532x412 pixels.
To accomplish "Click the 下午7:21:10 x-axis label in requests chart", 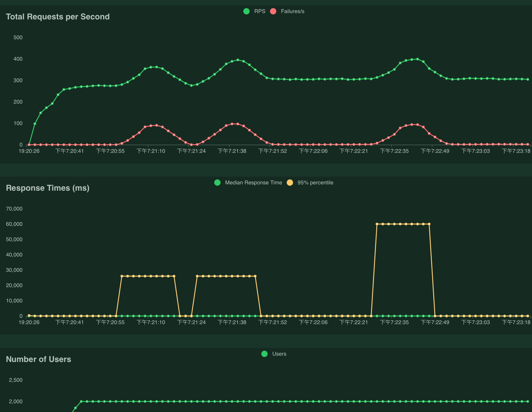I will point(151,151).
